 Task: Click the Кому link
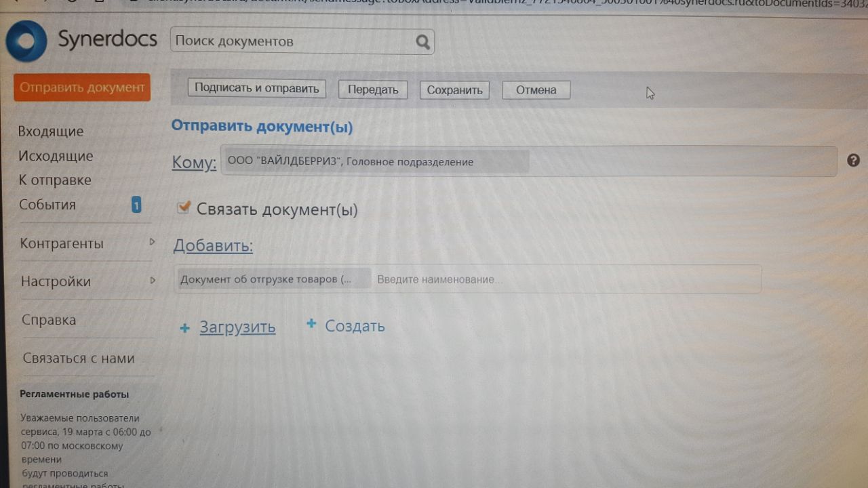194,163
